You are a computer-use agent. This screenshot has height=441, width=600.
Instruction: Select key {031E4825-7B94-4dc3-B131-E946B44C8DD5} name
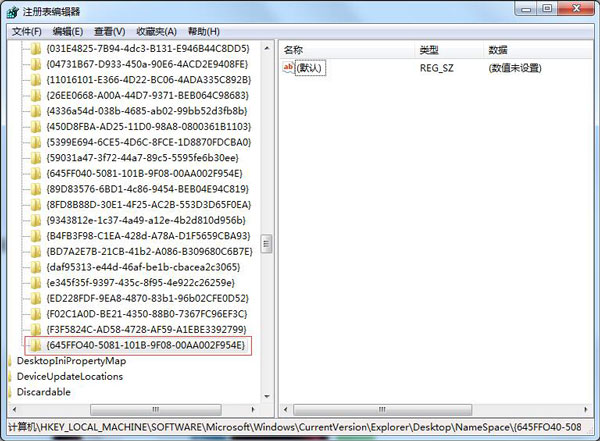[x=148, y=49]
